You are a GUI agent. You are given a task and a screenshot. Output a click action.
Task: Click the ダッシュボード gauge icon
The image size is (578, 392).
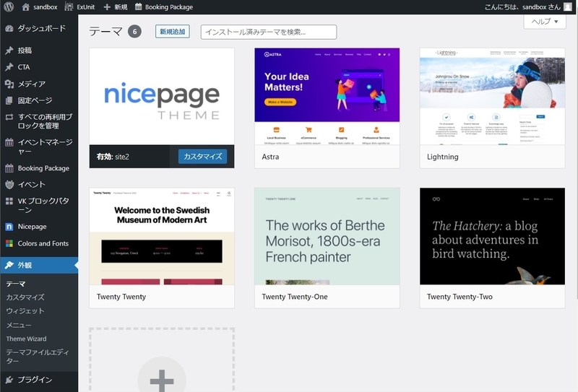click(9, 28)
